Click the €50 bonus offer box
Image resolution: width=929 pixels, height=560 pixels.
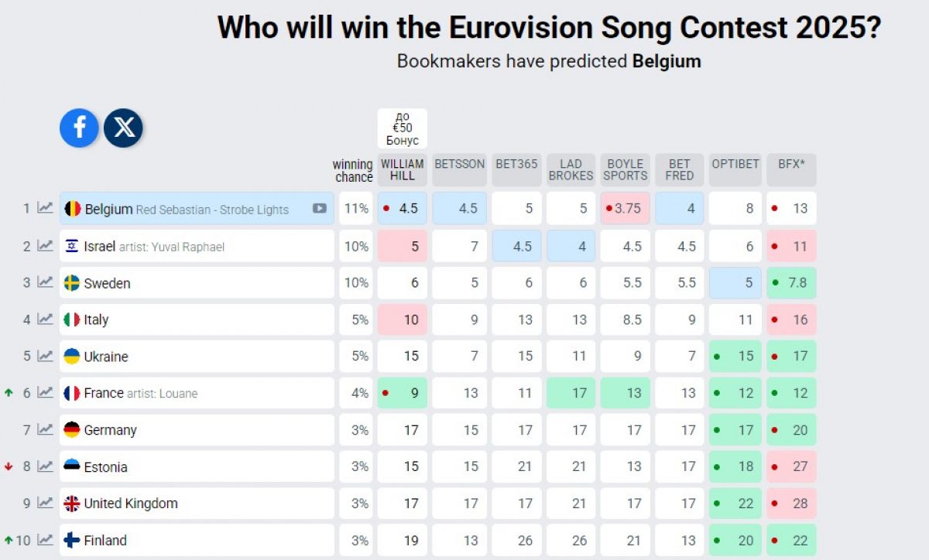(402, 128)
